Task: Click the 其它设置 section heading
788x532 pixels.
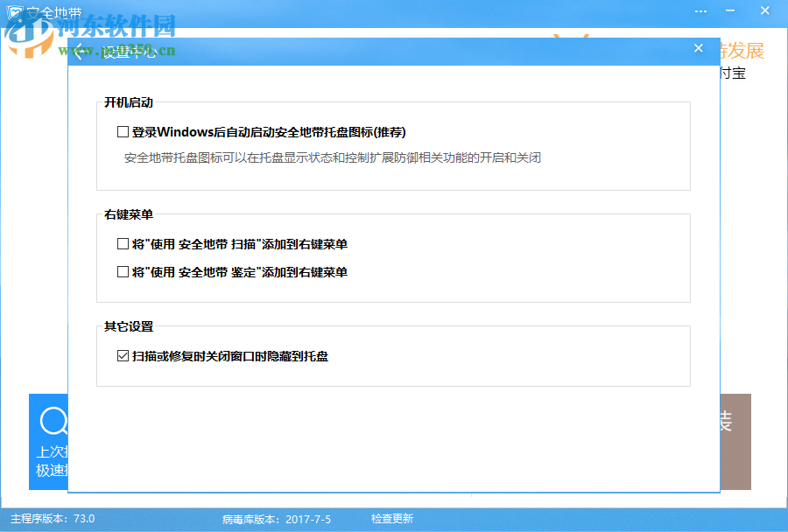Action: pyautogui.click(x=129, y=326)
